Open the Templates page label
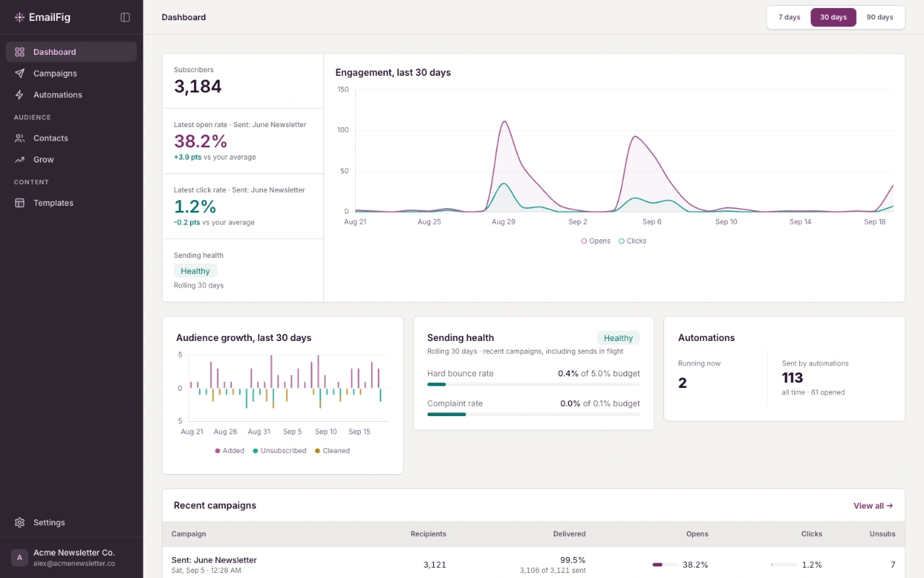This screenshot has width=924, height=578. [53, 203]
